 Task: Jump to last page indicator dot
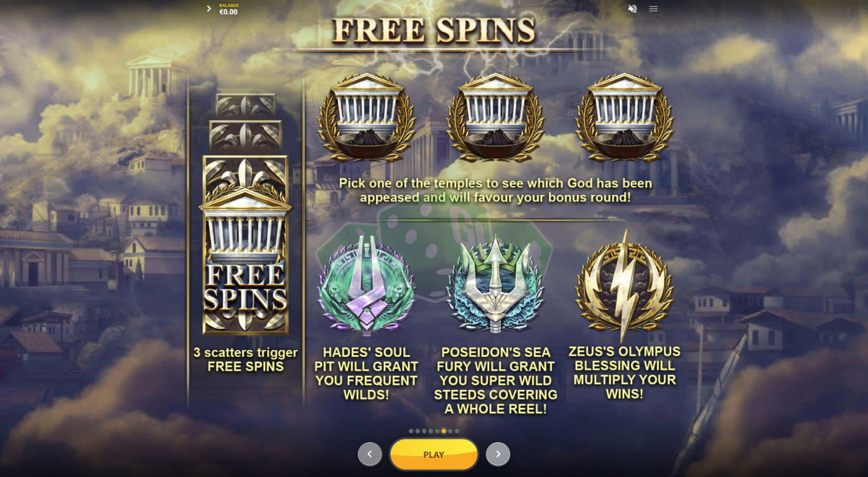point(456,431)
